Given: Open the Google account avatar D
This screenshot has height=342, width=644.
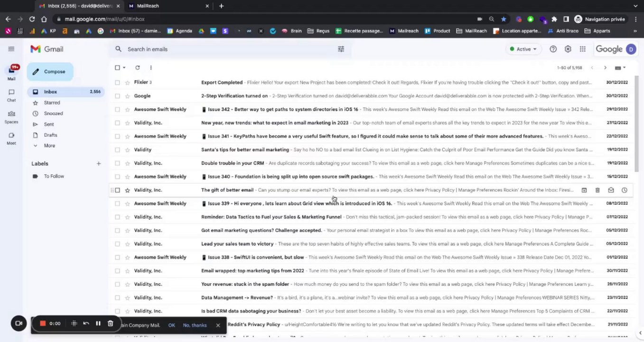Looking at the screenshot, I should tap(631, 49).
